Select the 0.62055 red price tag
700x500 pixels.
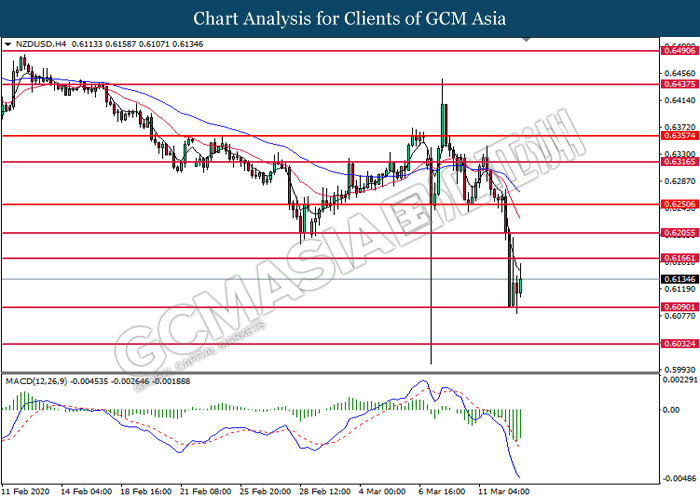[x=677, y=232]
